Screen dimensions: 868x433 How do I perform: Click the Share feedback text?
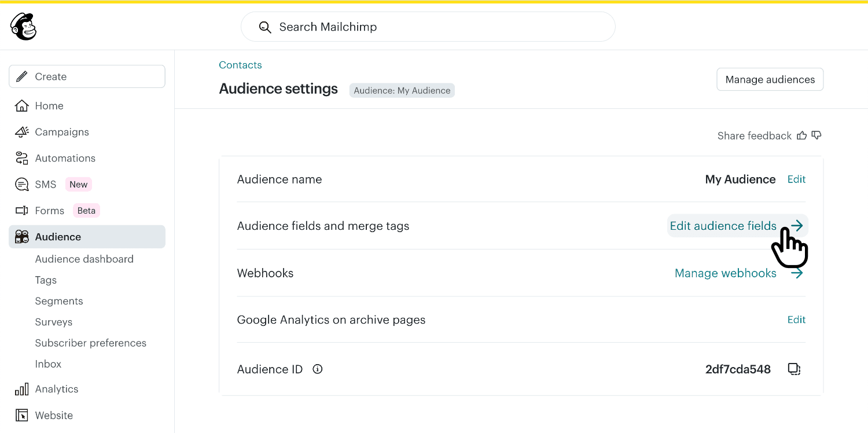click(x=755, y=135)
